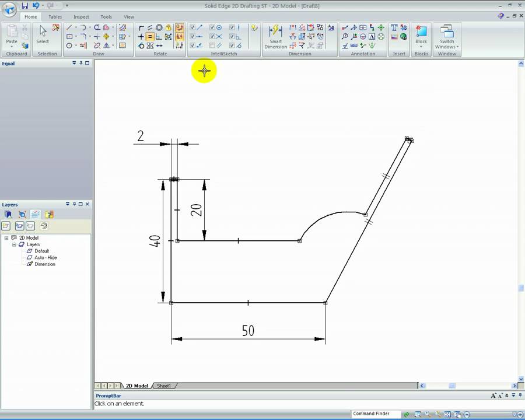Click the Save icon in quick access toolbar
Screen dimensions: 525x420
pos(24,5)
